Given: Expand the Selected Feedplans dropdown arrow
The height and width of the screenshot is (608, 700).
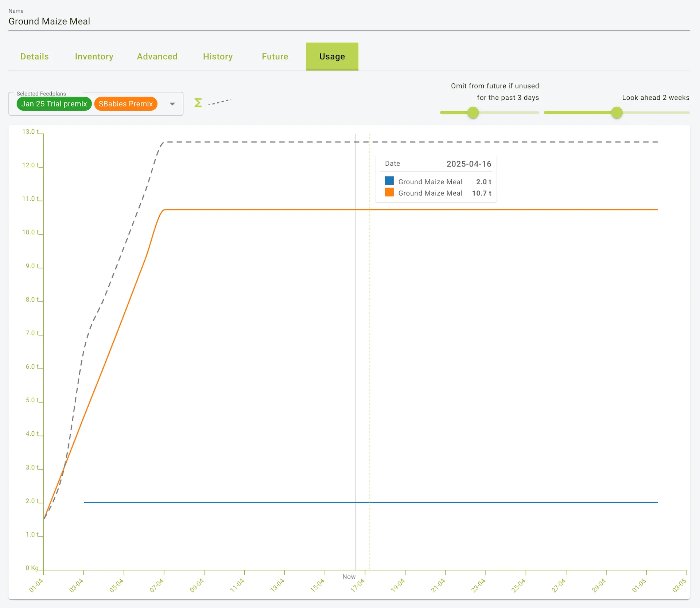Looking at the screenshot, I should coord(172,104).
